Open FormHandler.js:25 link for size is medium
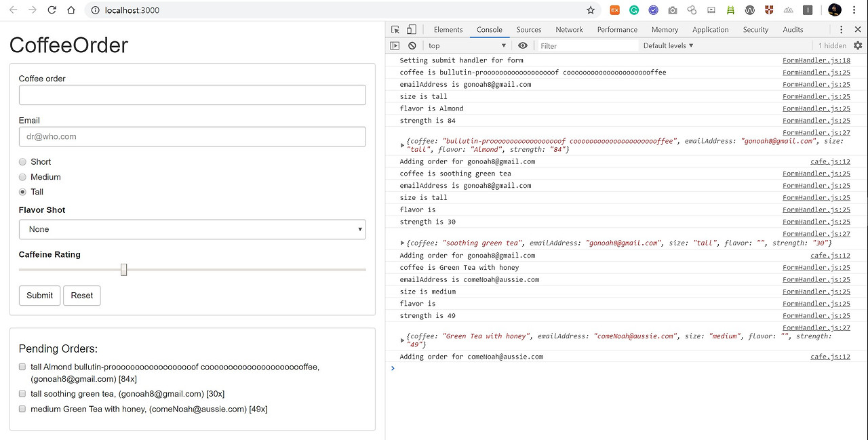The height and width of the screenshot is (440, 868). click(816, 292)
